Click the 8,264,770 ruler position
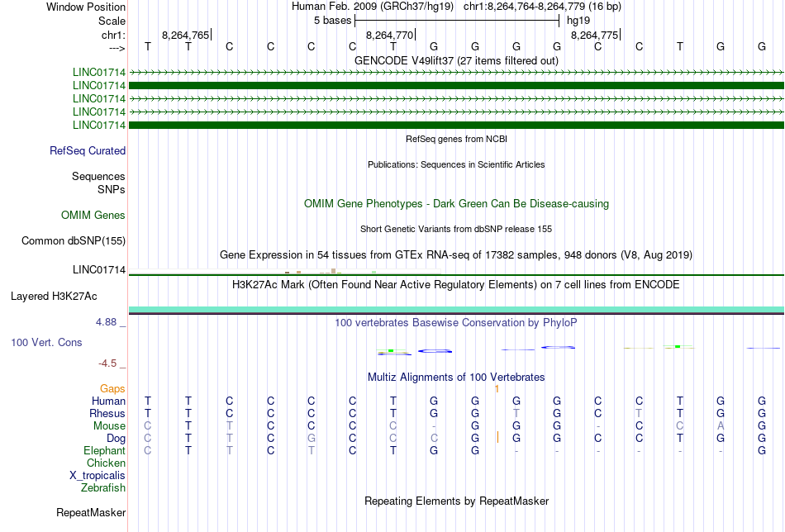The image size is (785, 532). (389, 35)
